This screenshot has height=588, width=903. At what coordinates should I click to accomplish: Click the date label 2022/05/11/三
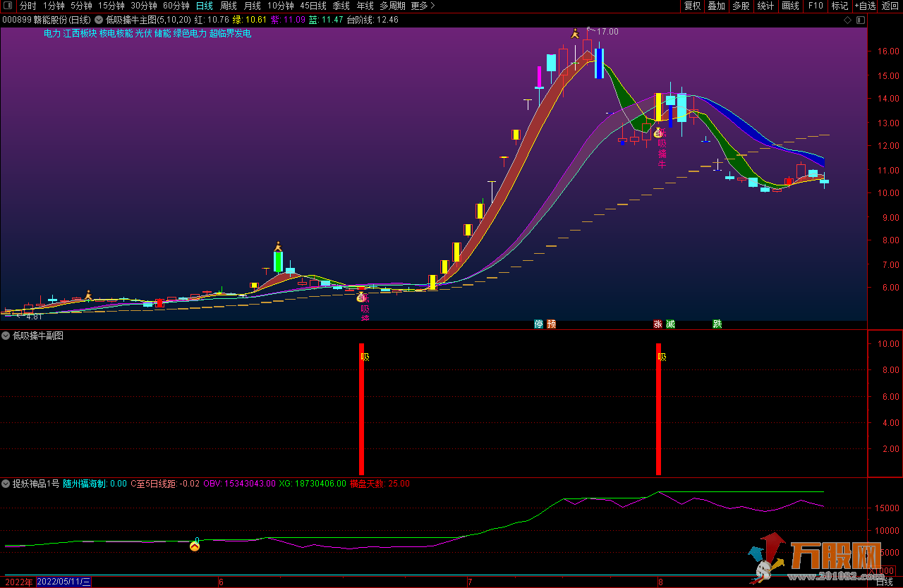pyautogui.click(x=63, y=582)
